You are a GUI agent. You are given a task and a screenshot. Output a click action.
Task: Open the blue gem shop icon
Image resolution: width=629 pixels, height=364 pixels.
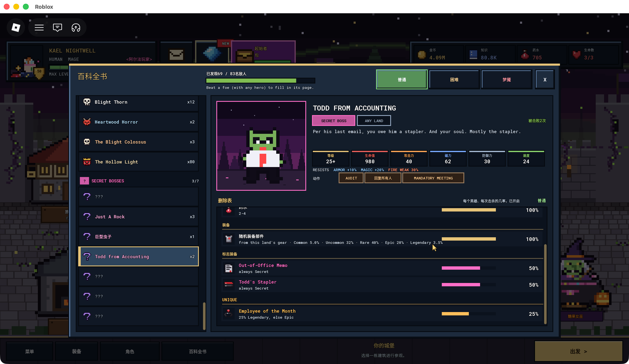point(212,54)
